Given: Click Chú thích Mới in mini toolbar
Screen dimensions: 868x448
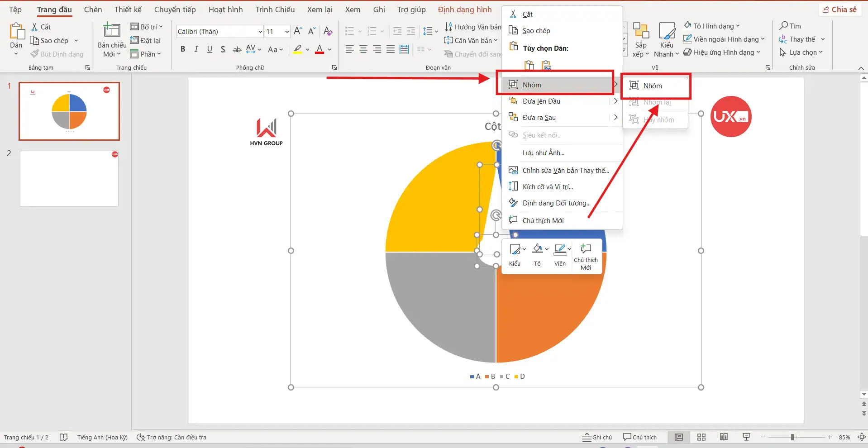Looking at the screenshot, I should tap(586, 256).
